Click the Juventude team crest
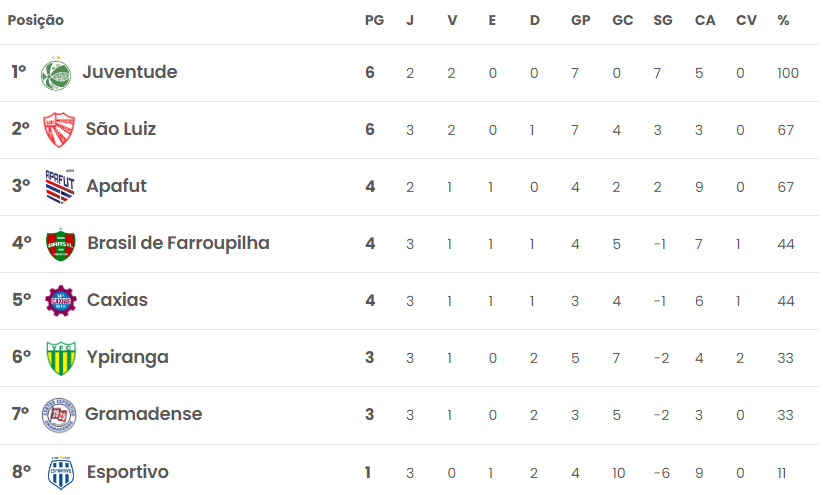The image size is (823, 495). click(56, 73)
